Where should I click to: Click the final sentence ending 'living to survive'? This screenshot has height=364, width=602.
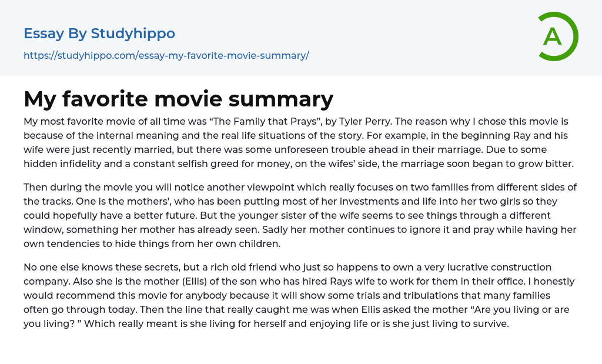point(353,323)
